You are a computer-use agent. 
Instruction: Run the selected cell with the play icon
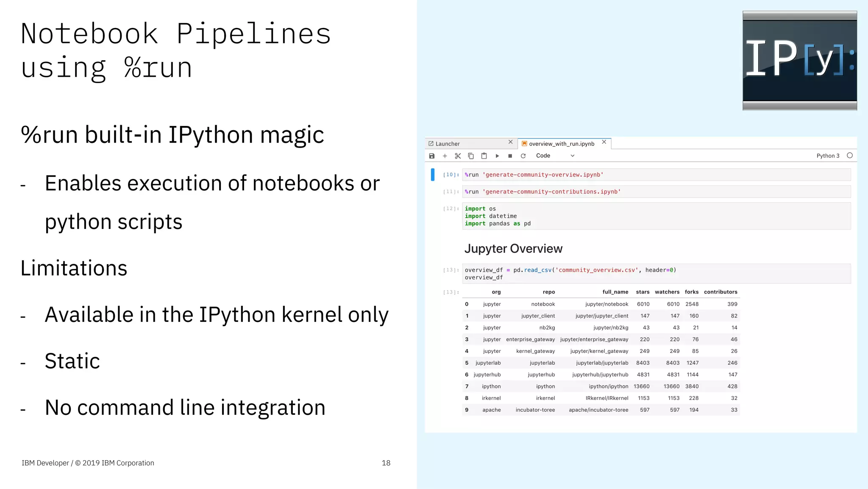[x=497, y=156]
